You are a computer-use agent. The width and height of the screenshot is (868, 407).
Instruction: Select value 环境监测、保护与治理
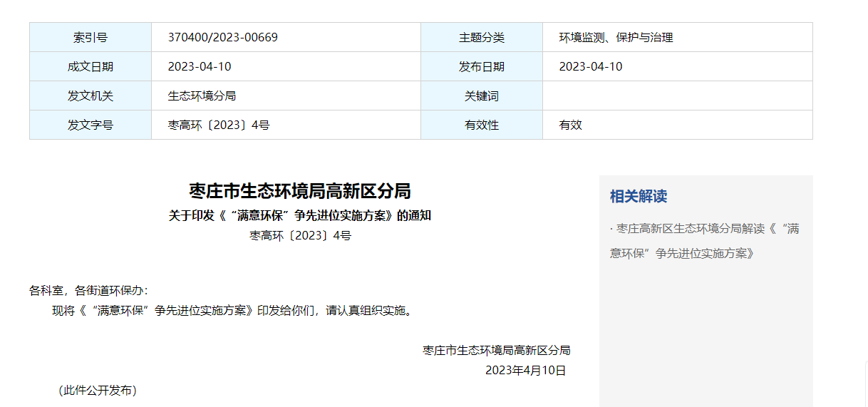[x=616, y=37]
